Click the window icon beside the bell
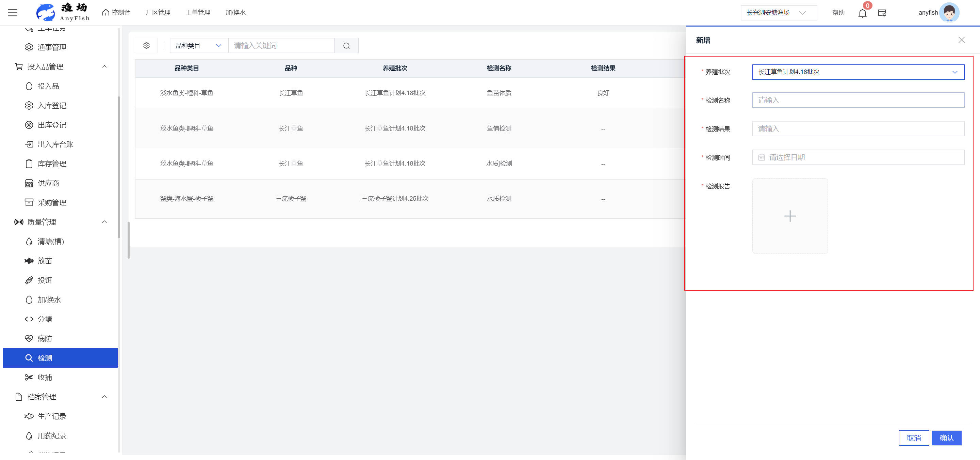Image resolution: width=980 pixels, height=460 pixels. pos(882,13)
